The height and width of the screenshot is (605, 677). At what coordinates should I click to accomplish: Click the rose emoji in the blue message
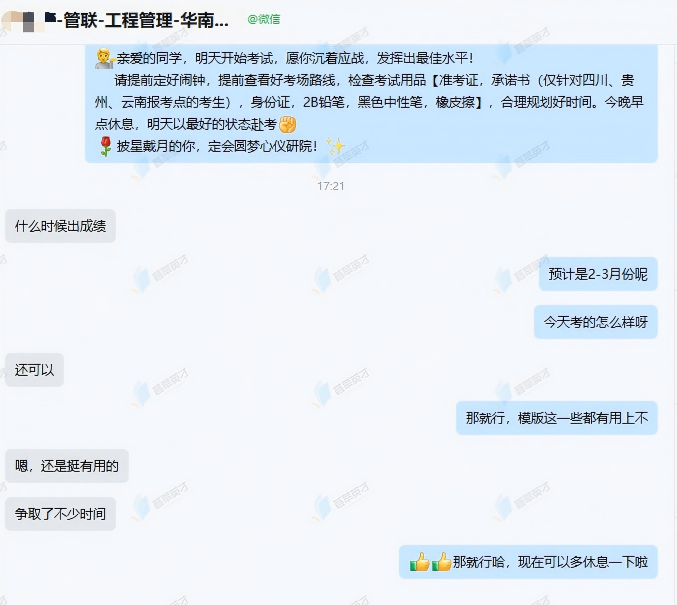[105, 146]
